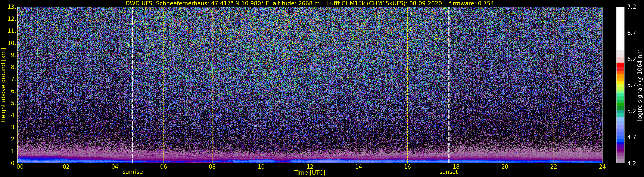Click the 'Time [UTC]' axis label
Image resolution: width=644 pixels, height=177 pixels.
tap(310, 173)
